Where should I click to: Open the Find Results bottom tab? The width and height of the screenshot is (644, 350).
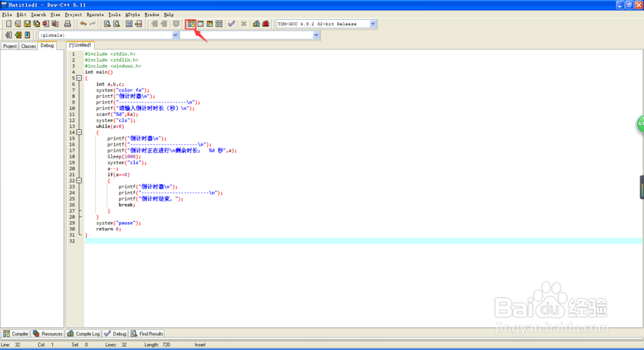point(147,333)
